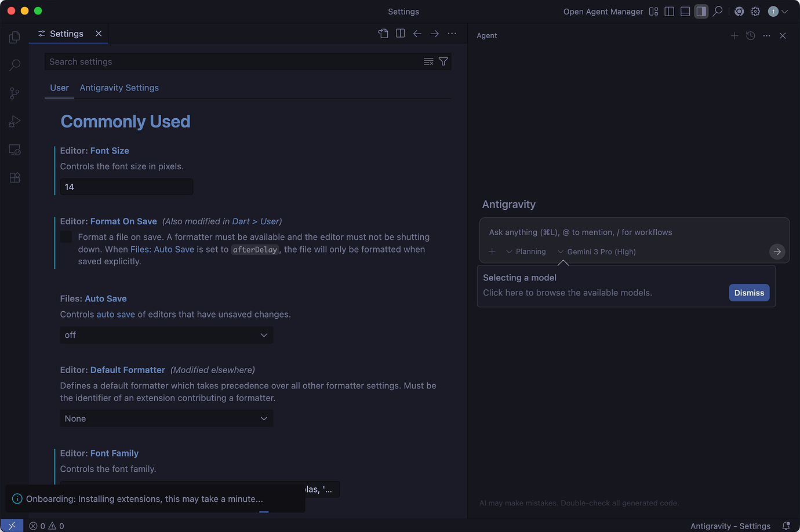
Task: Expand the Files Auto Save dropdown
Action: [166, 335]
